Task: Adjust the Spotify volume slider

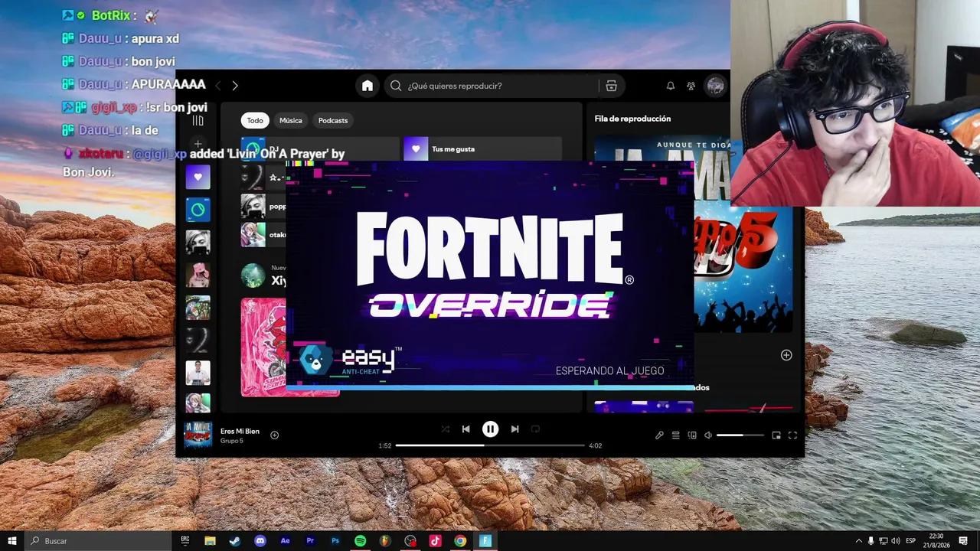Action: (x=740, y=435)
